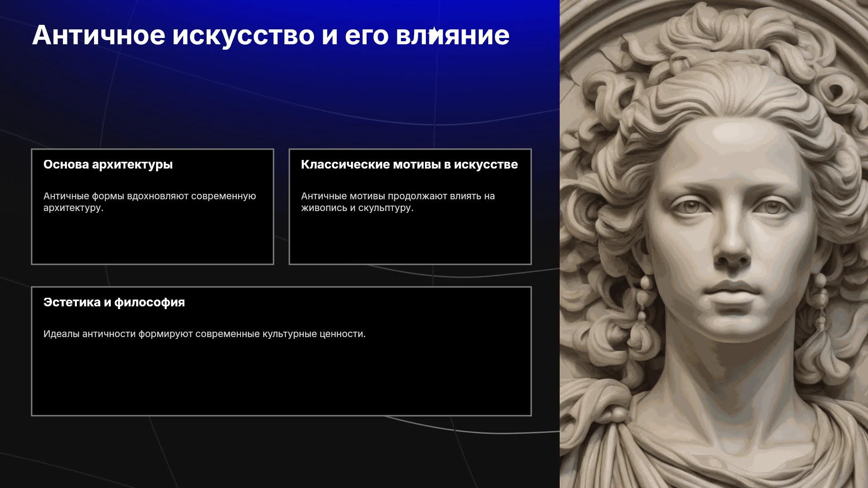Click the 'Классические мотивы в искусстве' heading
The height and width of the screenshot is (488, 868).
(x=410, y=164)
